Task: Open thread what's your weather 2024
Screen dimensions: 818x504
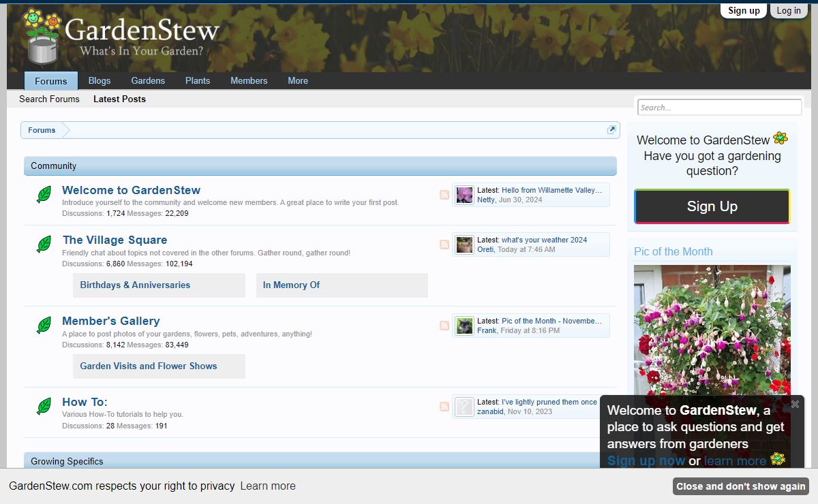Action: tap(544, 240)
